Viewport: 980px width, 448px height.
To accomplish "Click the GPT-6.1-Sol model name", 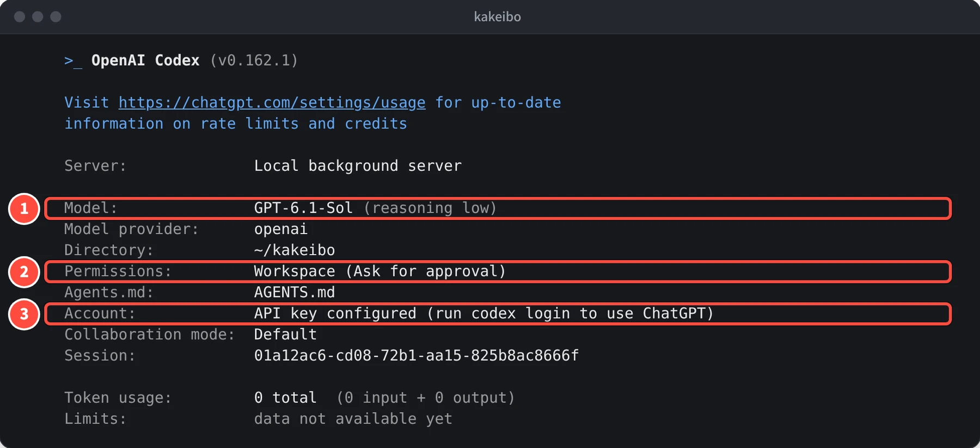I will coord(303,208).
